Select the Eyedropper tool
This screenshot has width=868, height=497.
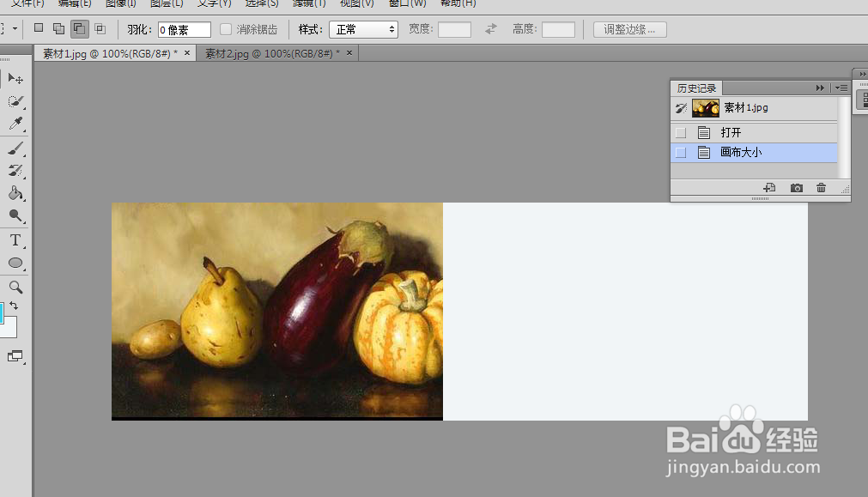pyautogui.click(x=15, y=124)
